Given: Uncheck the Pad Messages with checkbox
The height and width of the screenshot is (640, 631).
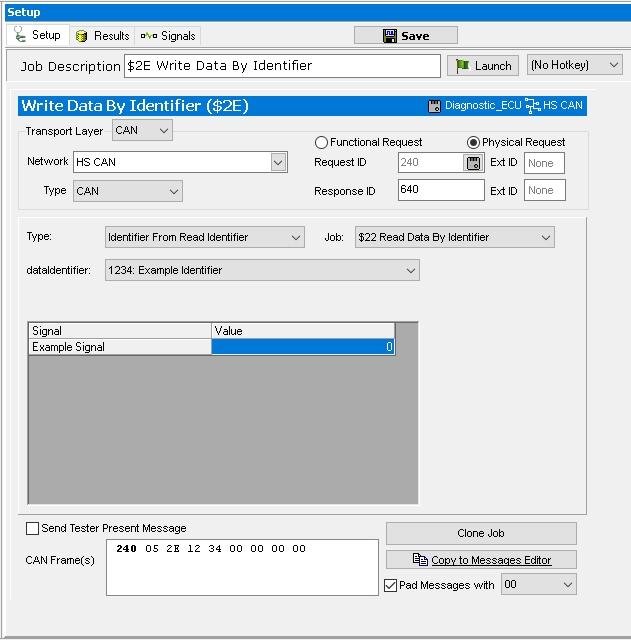Looking at the screenshot, I should pyautogui.click(x=391, y=585).
